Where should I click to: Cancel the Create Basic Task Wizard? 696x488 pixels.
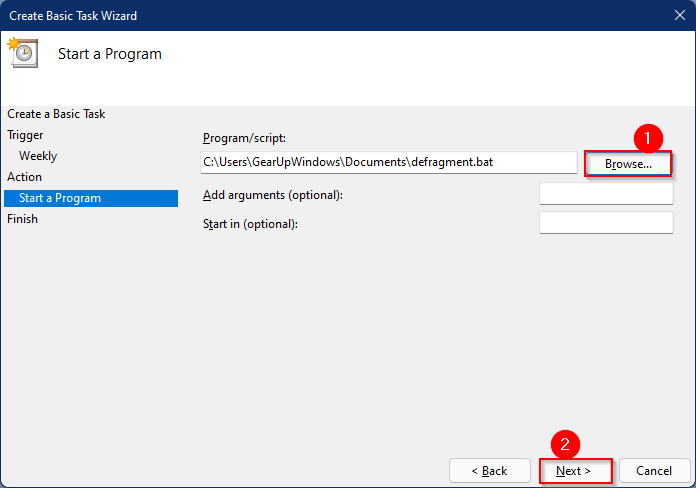pyautogui.click(x=654, y=471)
